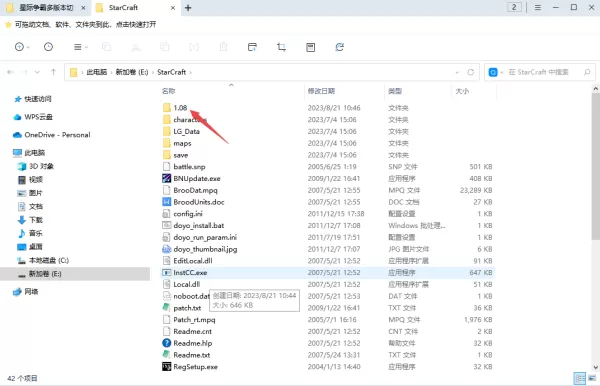
Task: Open 桌面 folder in sidebar
Action: point(36,247)
